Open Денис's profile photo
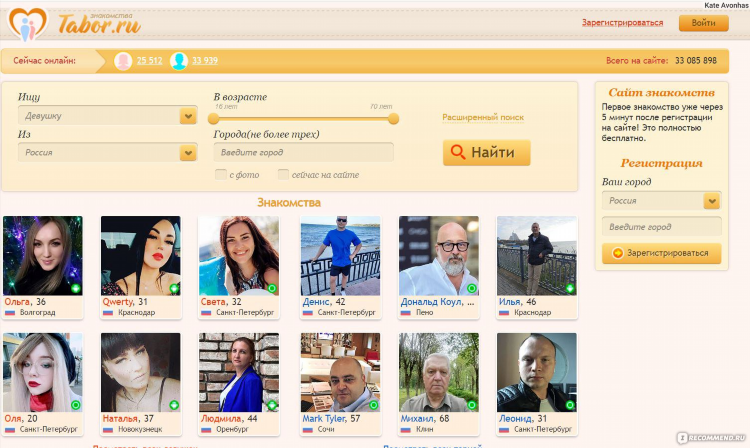Image resolution: width=750 pixels, height=448 pixels. 341,255
